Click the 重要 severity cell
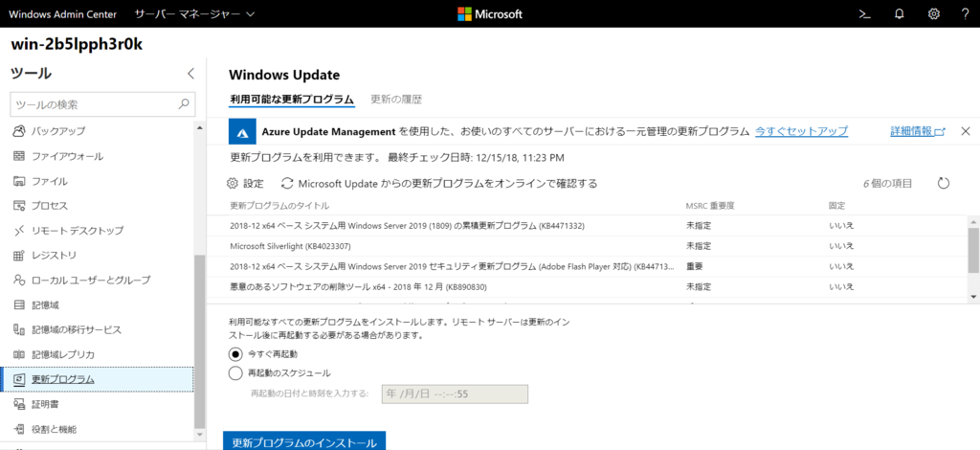The height and width of the screenshot is (450, 980). tap(695, 266)
